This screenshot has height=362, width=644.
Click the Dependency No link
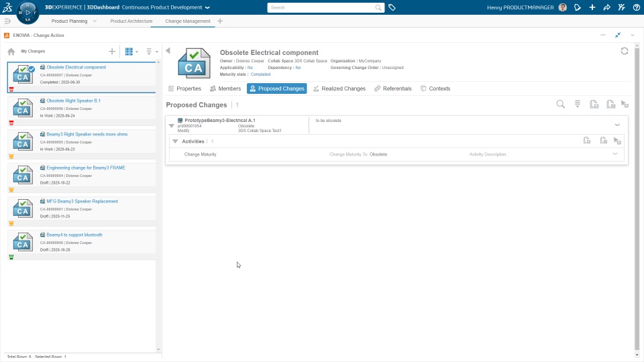click(x=298, y=67)
